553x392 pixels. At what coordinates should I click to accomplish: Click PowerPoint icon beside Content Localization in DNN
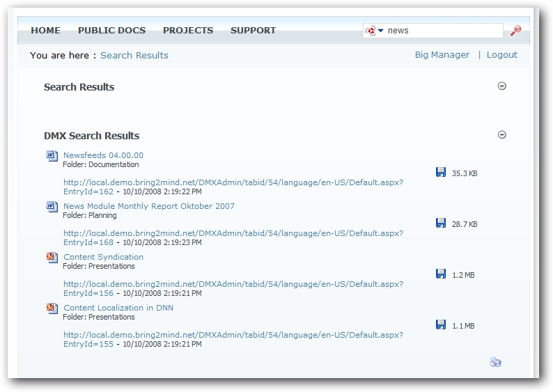tap(52, 308)
